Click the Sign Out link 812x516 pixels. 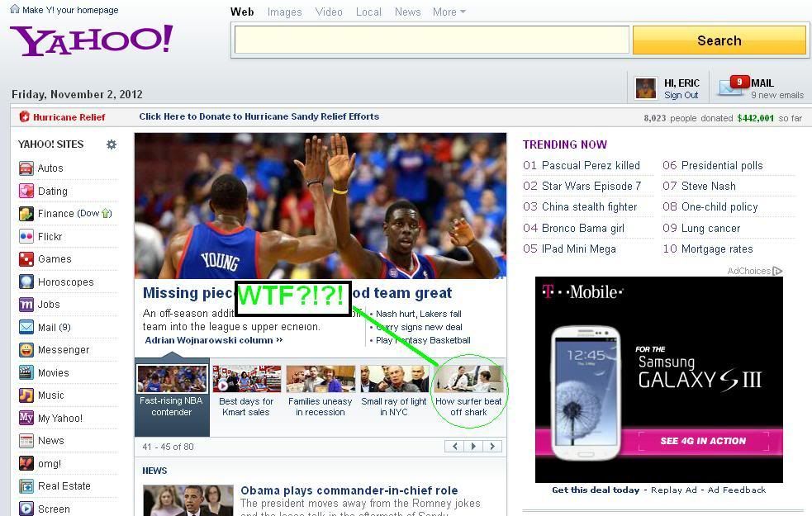click(681, 95)
